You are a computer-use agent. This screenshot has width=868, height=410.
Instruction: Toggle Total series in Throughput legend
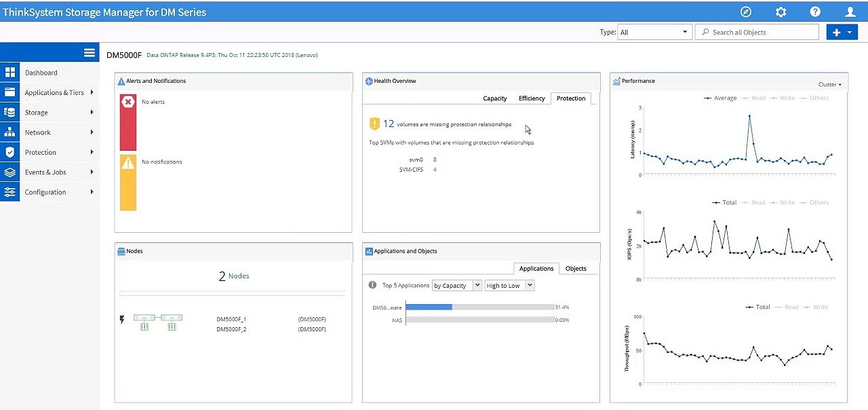coord(757,307)
